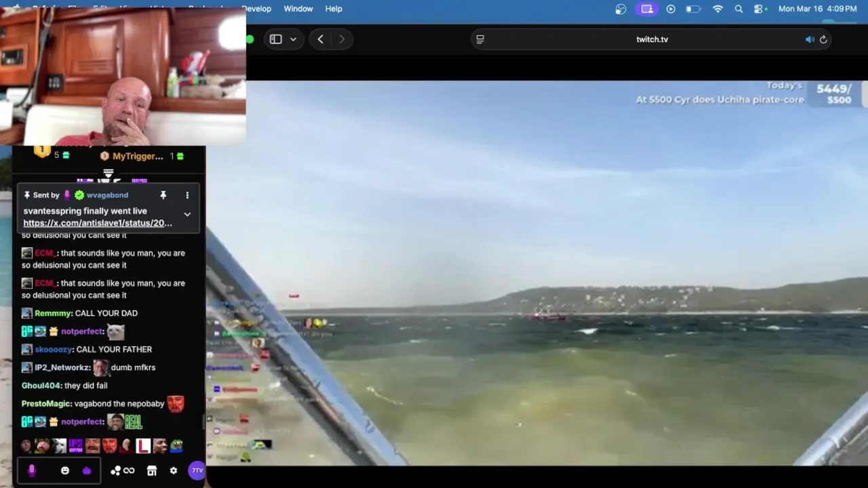Click the twitch.tv address field

[652, 39]
